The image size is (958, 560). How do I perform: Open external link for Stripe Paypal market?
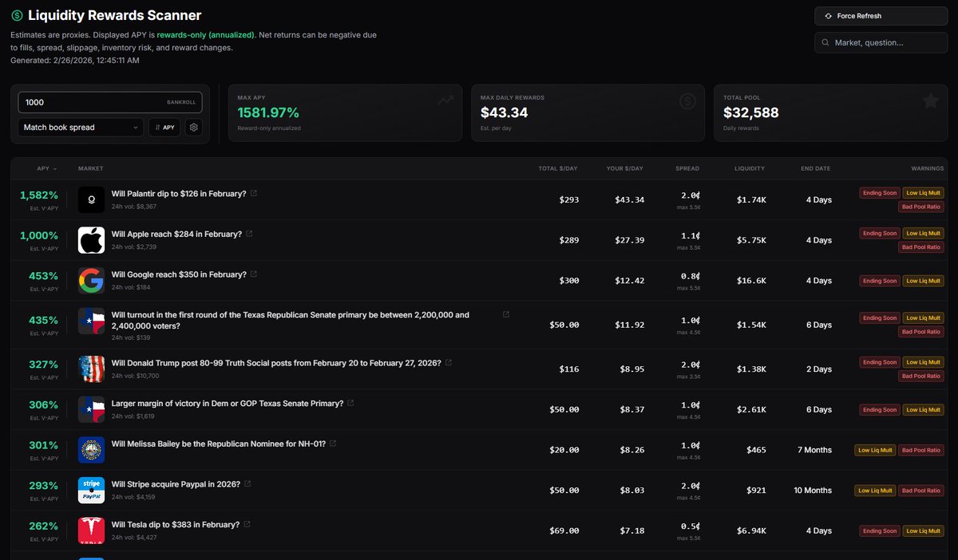tap(247, 483)
